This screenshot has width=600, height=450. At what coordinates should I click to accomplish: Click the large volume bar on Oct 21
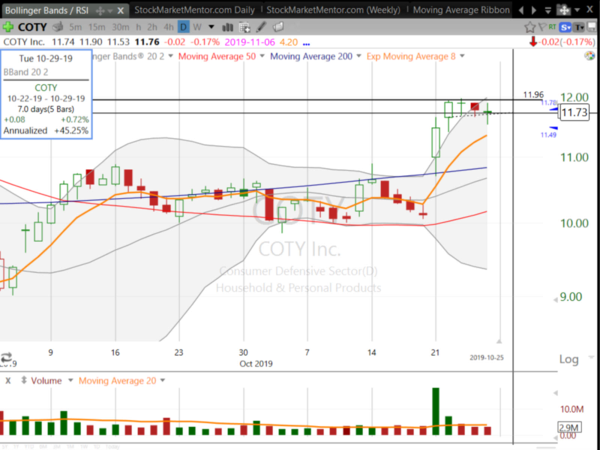pos(435,411)
